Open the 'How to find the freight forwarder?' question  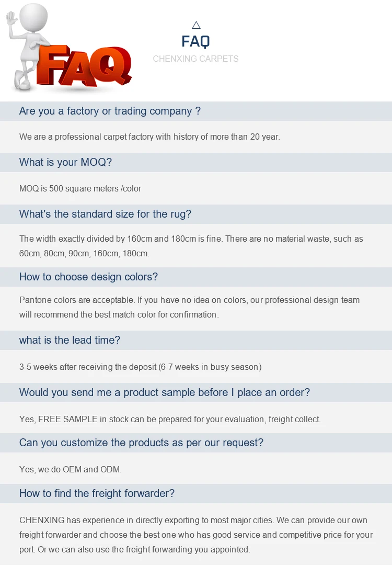click(x=97, y=493)
